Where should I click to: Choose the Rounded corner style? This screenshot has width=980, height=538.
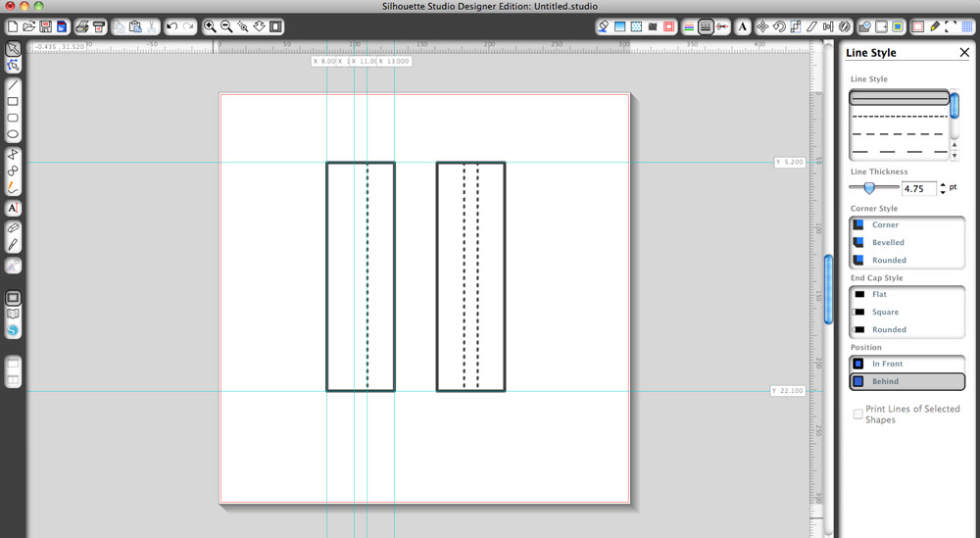click(x=889, y=260)
